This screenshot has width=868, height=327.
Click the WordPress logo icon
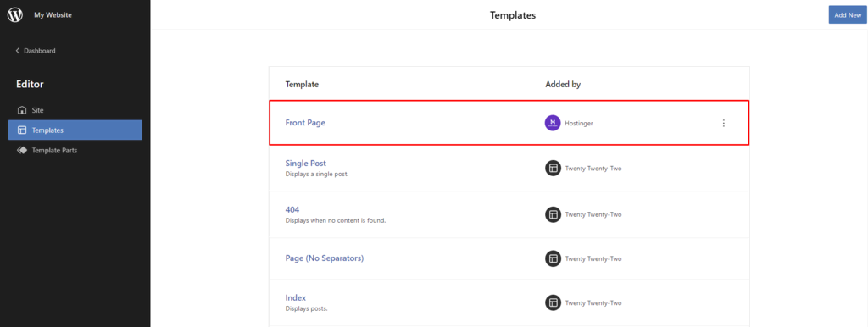(15, 15)
